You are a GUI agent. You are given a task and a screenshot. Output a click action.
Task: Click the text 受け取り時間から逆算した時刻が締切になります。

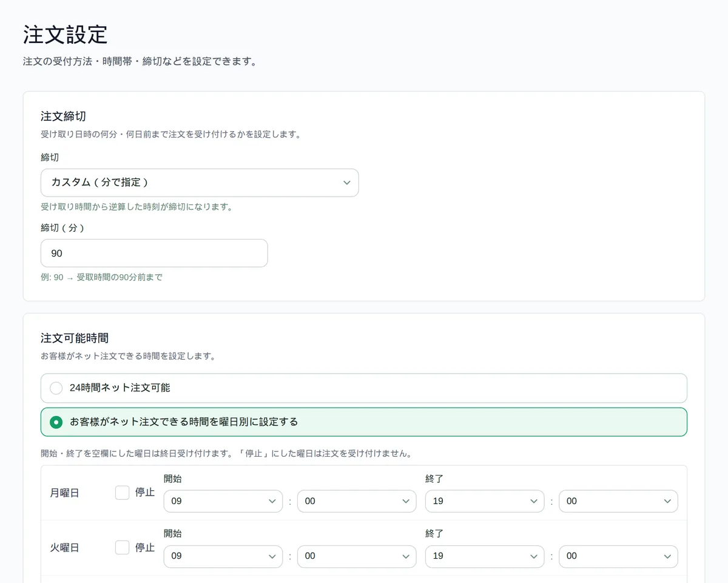click(136, 207)
